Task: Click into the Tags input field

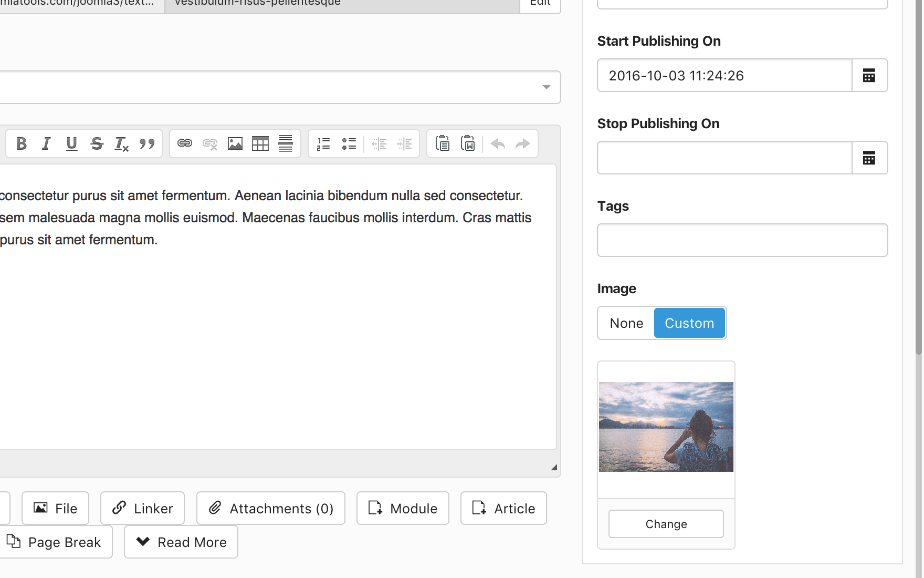Action: 742,240
